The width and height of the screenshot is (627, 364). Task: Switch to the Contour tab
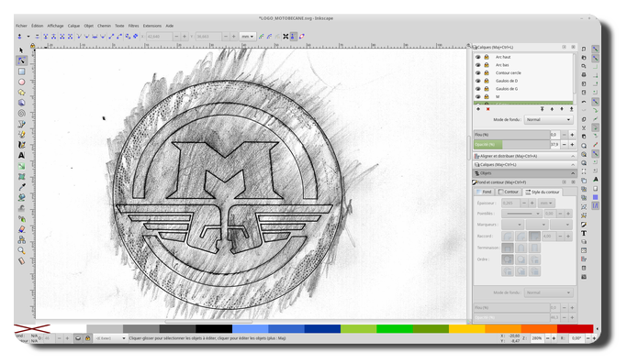pos(509,192)
